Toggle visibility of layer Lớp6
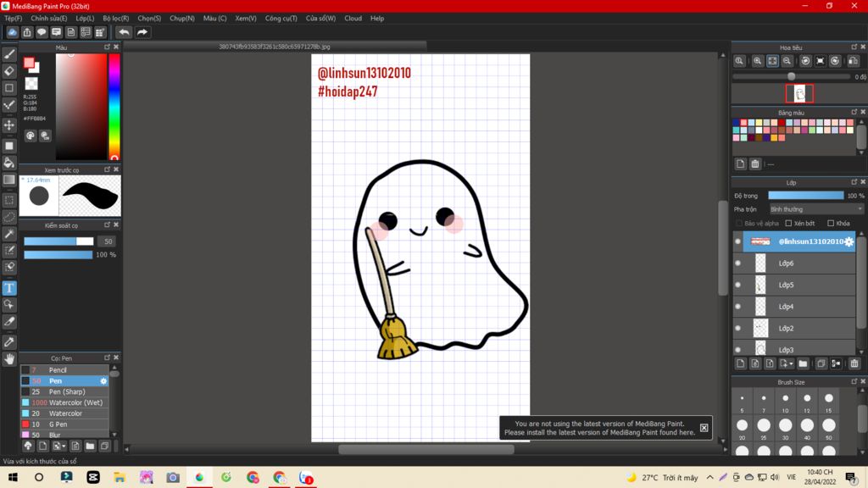This screenshot has height=488, width=868. point(738,263)
